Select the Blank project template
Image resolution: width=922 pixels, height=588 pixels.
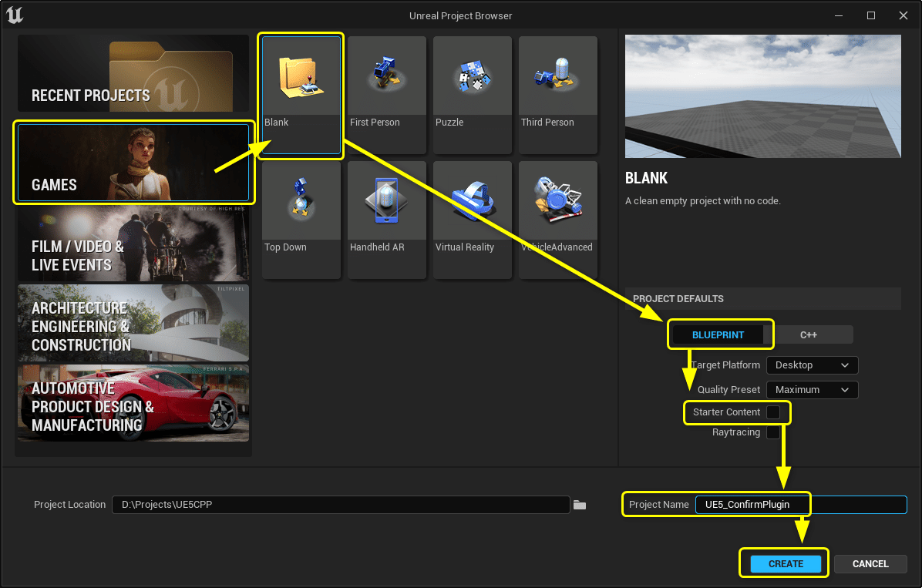click(301, 95)
